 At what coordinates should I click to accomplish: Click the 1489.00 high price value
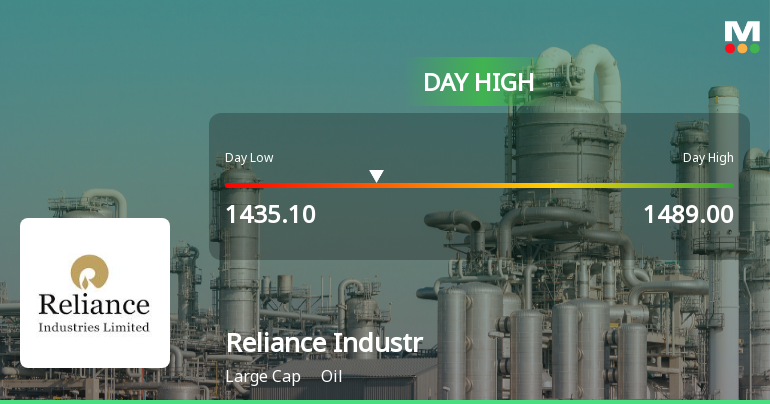pyautogui.click(x=688, y=215)
